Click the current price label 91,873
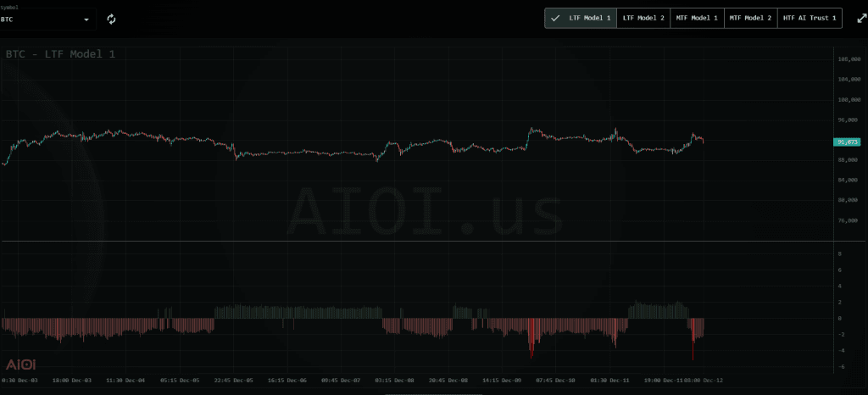The width and height of the screenshot is (868, 395). [847, 142]
